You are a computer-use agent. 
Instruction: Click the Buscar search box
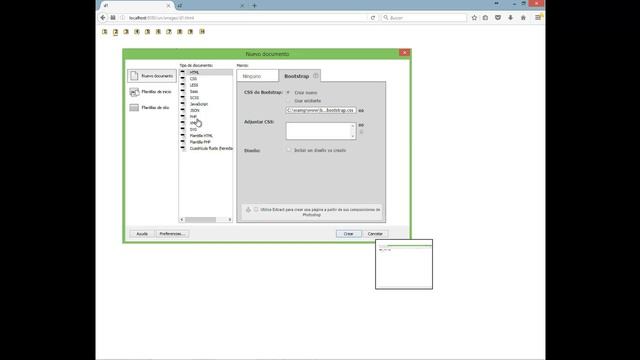[x=424, y=18]
